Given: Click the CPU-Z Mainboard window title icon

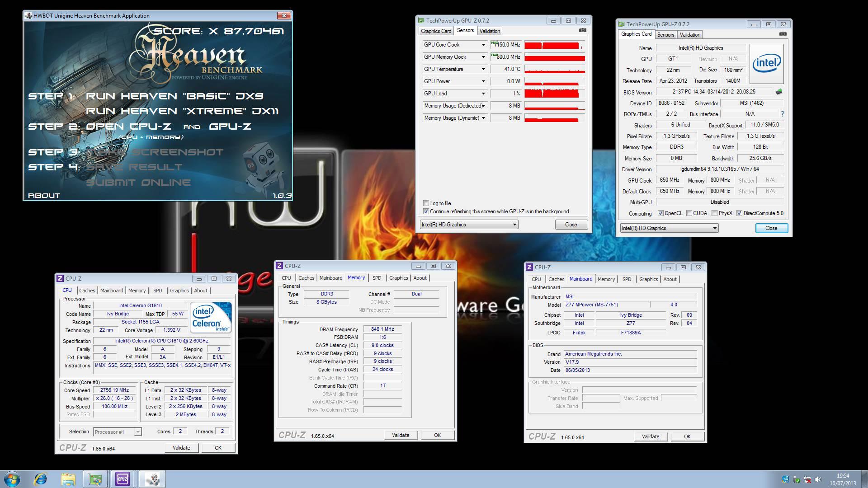Looking at the screenshot, I should [529, 267].
